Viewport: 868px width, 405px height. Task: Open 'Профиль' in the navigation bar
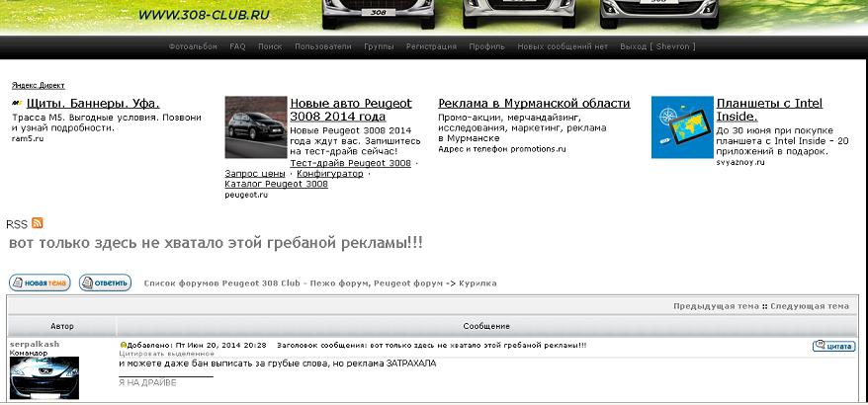486,46
